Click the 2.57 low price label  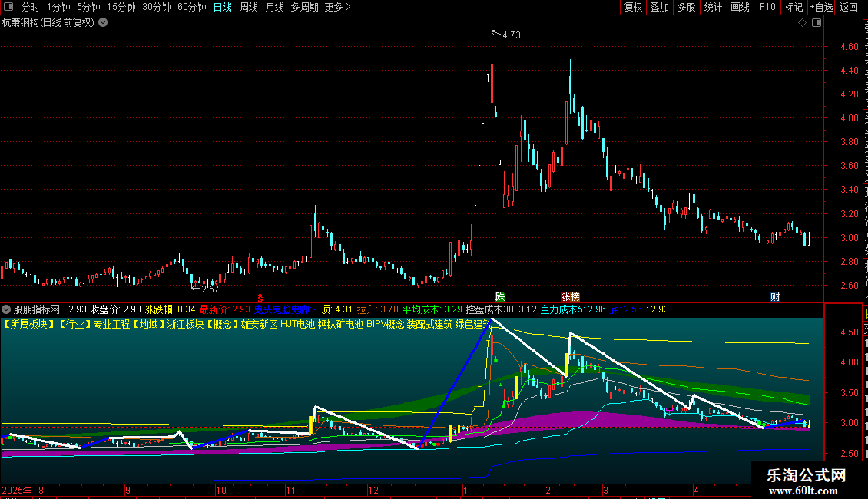coord(210,289)
